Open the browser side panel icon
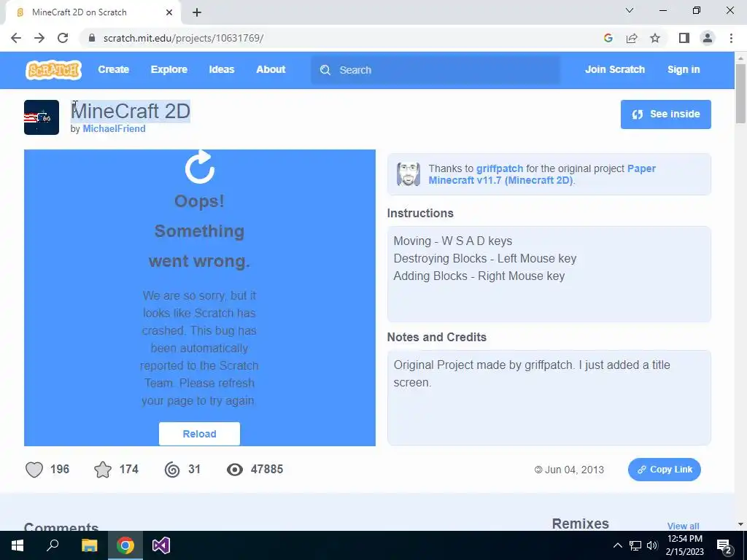Viewport: 747px width, 560px height. (684, 38)
